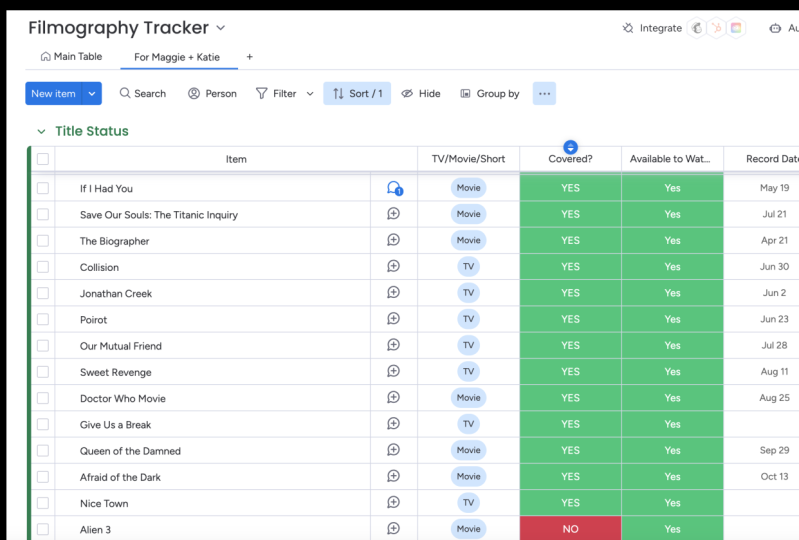The image size is (799, 540).
Task: Check the box for If I Had You
Action: pyautogui.click(x=43, y=188)
